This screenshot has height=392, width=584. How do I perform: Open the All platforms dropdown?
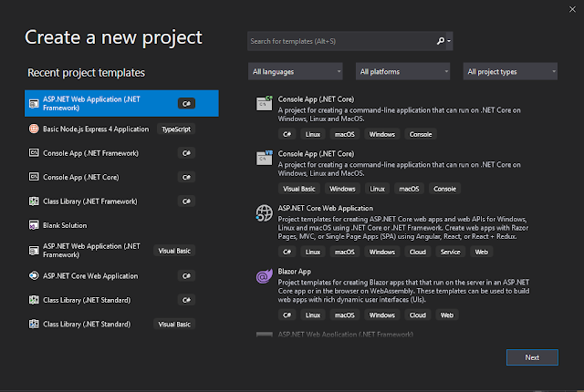click(x=402, y=71)
